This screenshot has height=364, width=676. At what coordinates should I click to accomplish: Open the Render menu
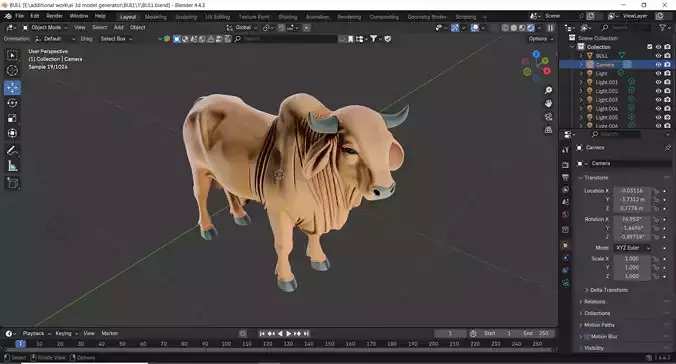click(x=54, y=16)
